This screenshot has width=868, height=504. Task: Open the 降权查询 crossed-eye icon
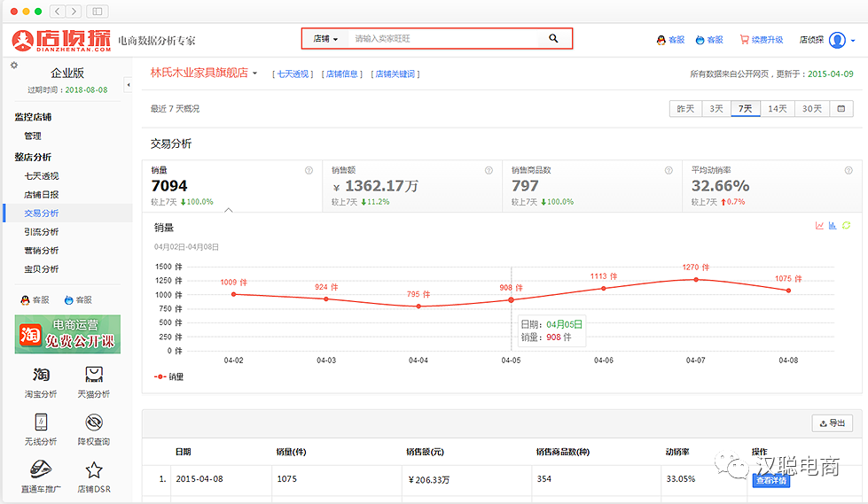pos(94,423)
